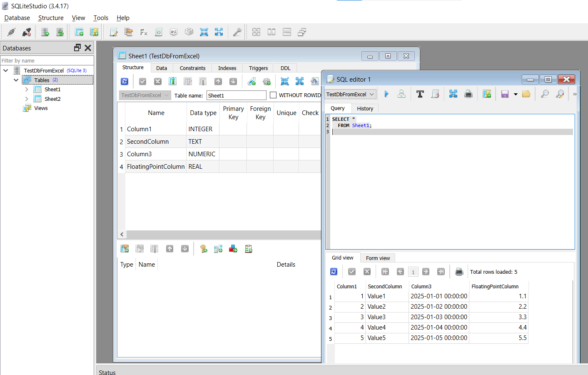Open the View menu

(x=78, y=18)
